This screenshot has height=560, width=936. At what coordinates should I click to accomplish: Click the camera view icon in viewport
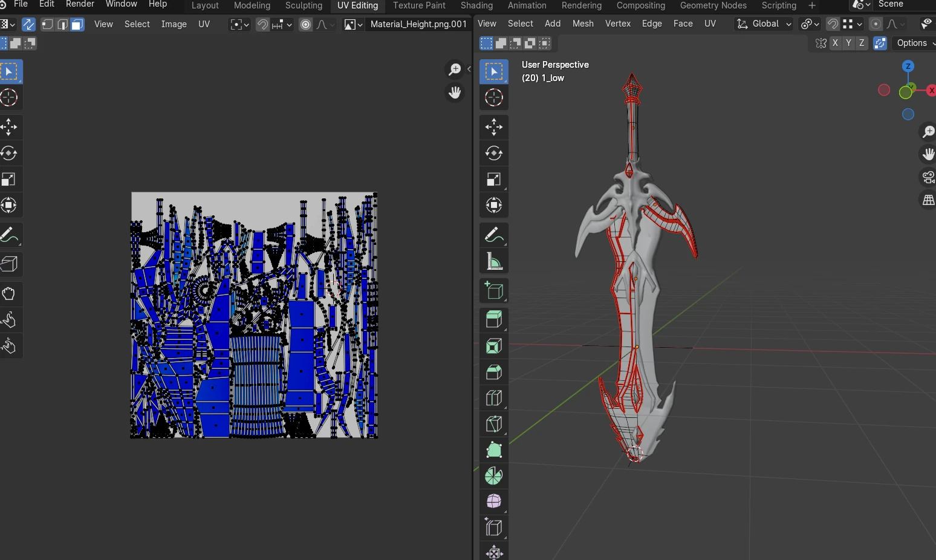[x=928, y=177]
